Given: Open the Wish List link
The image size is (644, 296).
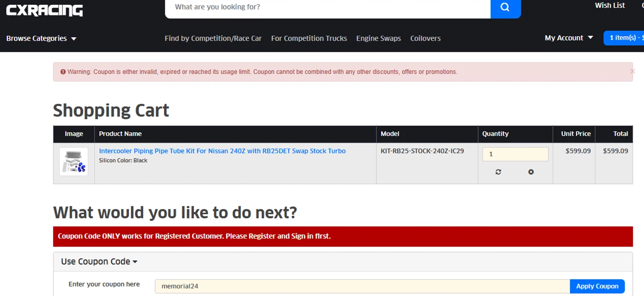Looking at the screenshot, I should (x=610, y=6).
